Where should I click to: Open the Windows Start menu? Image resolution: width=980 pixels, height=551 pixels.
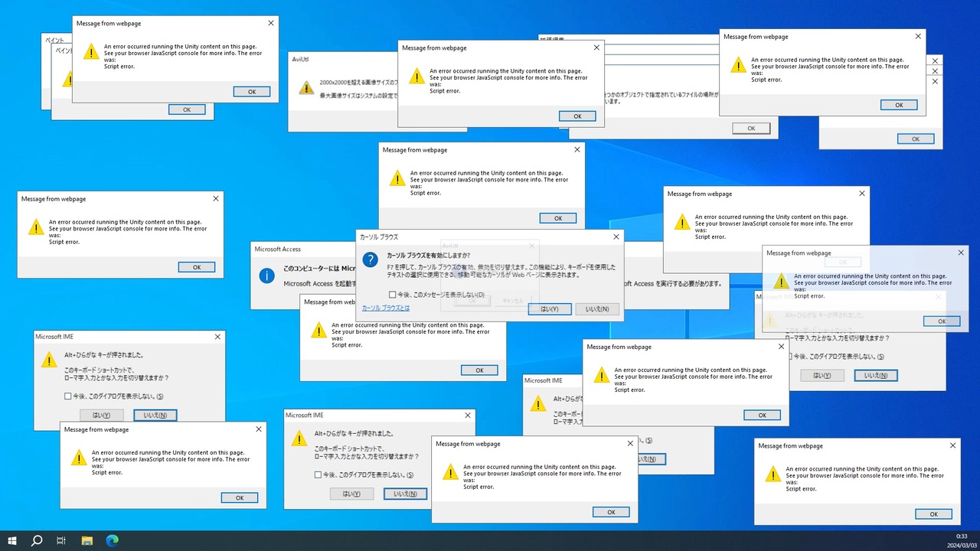(12, 540)
